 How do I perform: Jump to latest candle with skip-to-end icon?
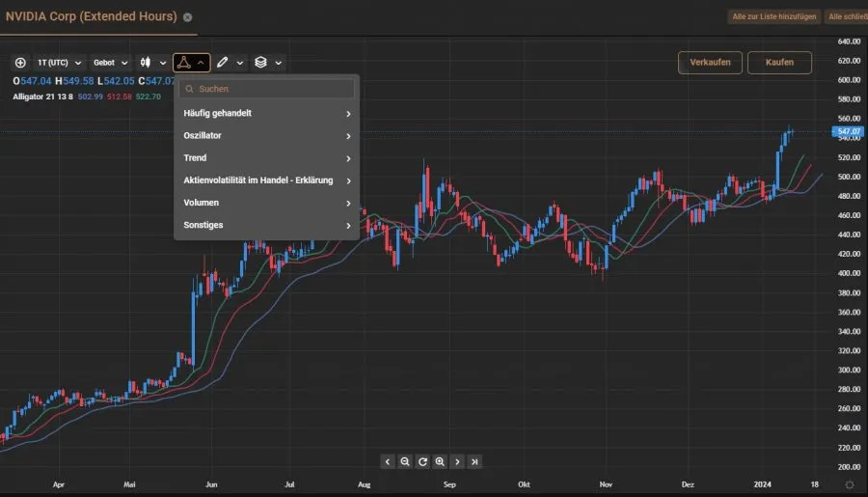[x=475, y=461]
